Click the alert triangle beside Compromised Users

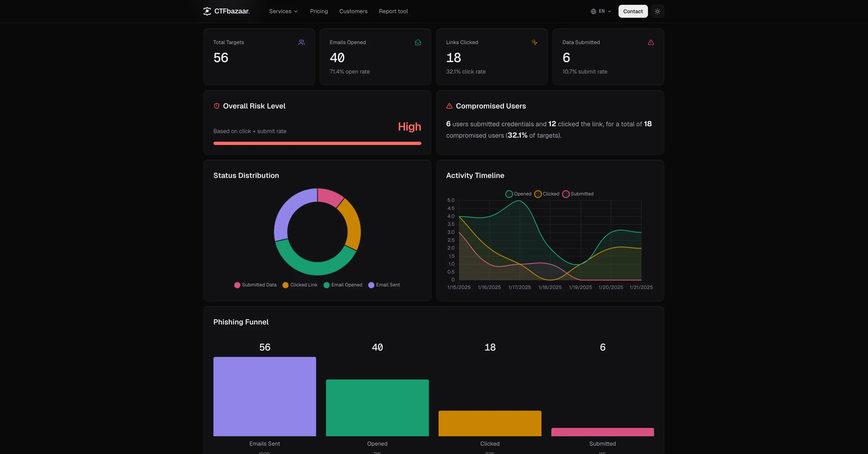point(450,106)
